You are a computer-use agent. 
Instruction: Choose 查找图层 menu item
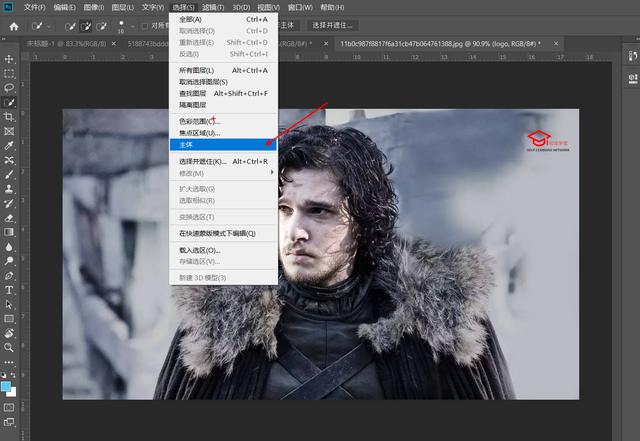(223, 93)
